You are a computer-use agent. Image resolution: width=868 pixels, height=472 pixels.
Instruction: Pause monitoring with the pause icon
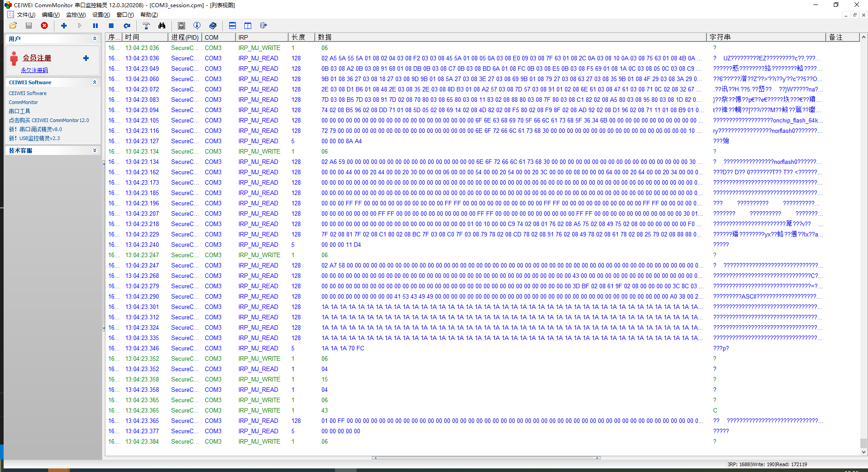95,26
